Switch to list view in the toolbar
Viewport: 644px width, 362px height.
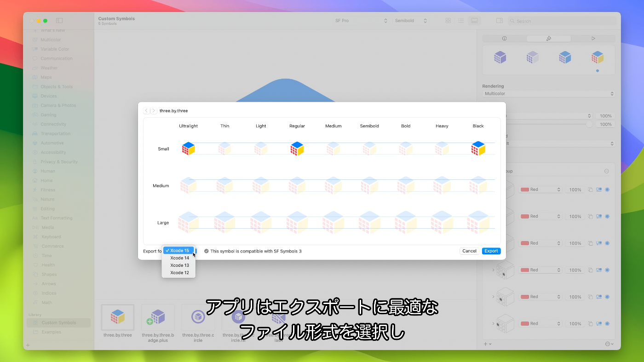pos(461,21)
